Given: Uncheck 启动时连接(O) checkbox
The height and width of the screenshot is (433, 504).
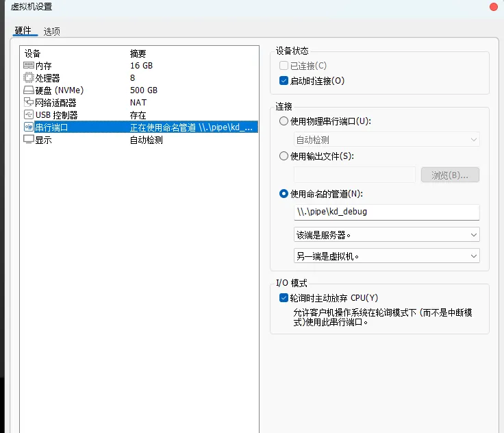Looking at the screenshot, I should (x=283, y=81).
